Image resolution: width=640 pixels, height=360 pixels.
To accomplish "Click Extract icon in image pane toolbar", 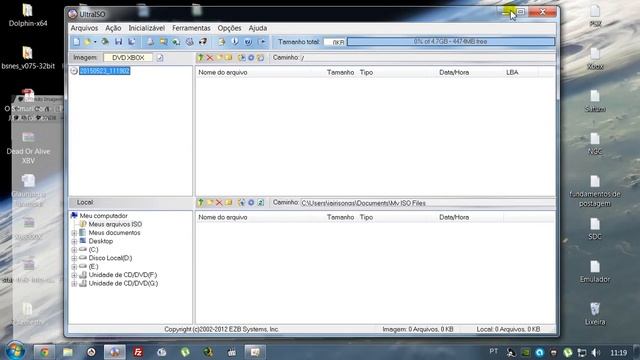I will (x=242, y=58).
